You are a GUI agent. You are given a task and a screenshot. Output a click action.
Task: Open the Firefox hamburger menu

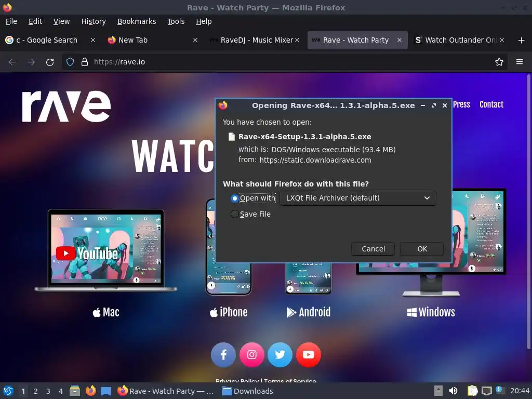[x=520, y=62]
